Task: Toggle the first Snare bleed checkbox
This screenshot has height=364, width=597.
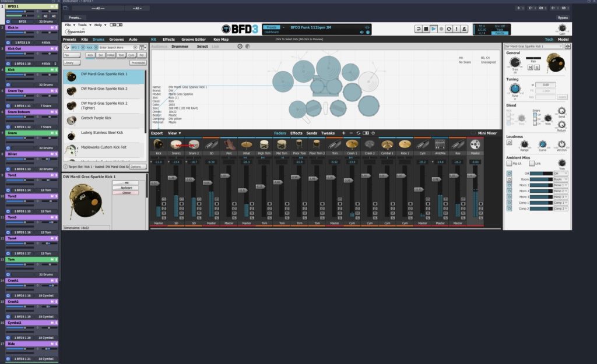Action: point(535,115)
